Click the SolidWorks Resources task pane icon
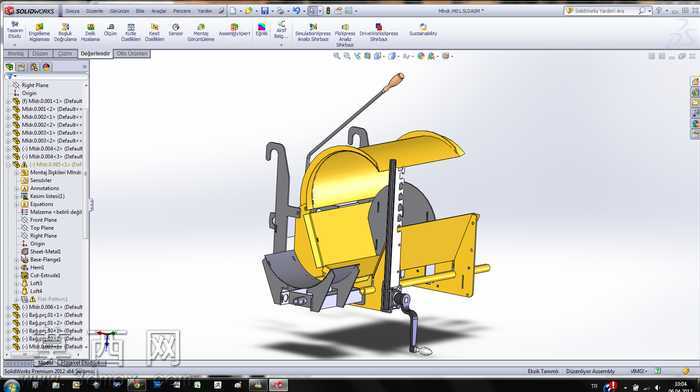Viewport: 700px width, 392px height. coord(695,82)
